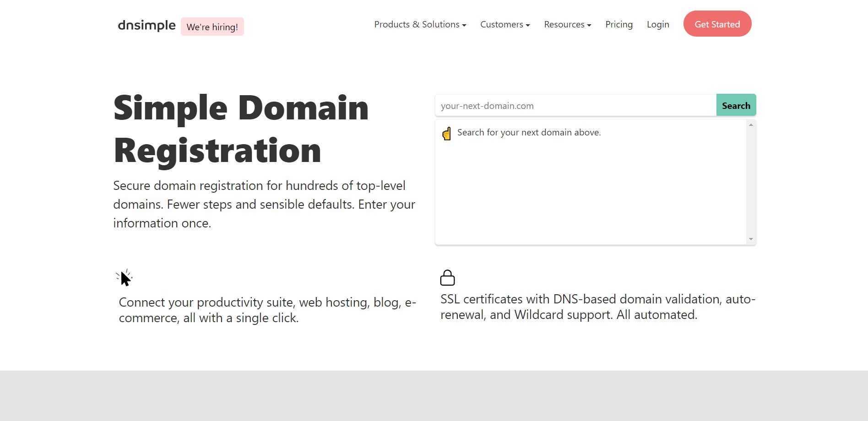Viewport: 868px width, 421px height.
Task: Click the Simple Domain Registration heading
Action: pos(241,130)
